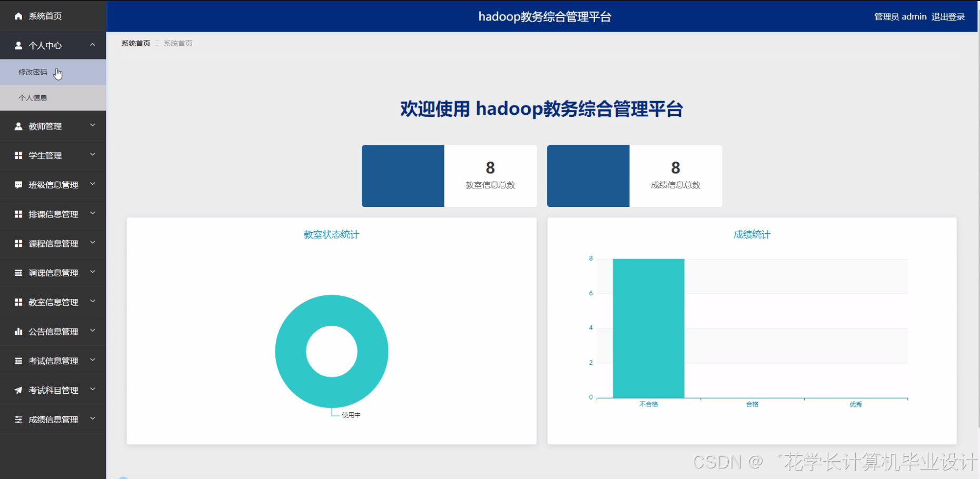
Task: Select the 成绩信息管理 list icon
Action: point(17,419)
